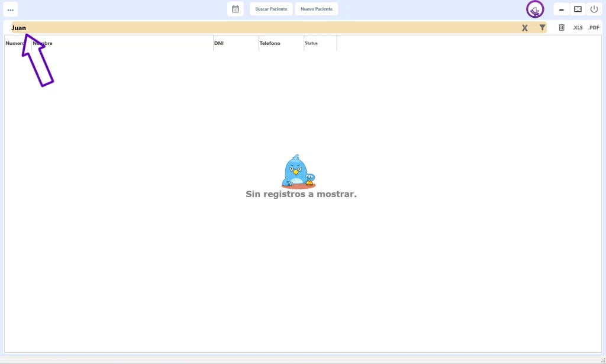Export the list to .XLS
The width and height of the screenshot is (606, 364).
coord(578,28)
